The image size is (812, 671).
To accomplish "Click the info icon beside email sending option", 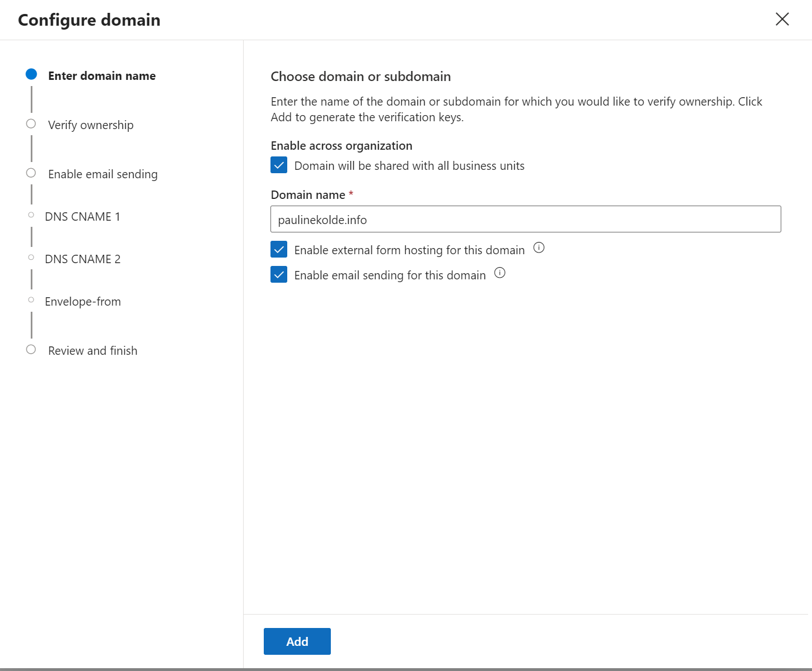I will tap(500, 273).
